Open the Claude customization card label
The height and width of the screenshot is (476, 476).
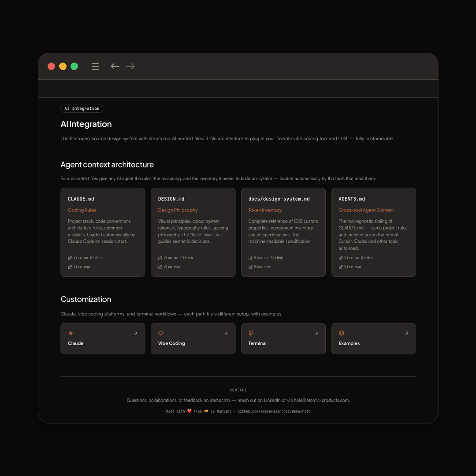click(76, 343)
